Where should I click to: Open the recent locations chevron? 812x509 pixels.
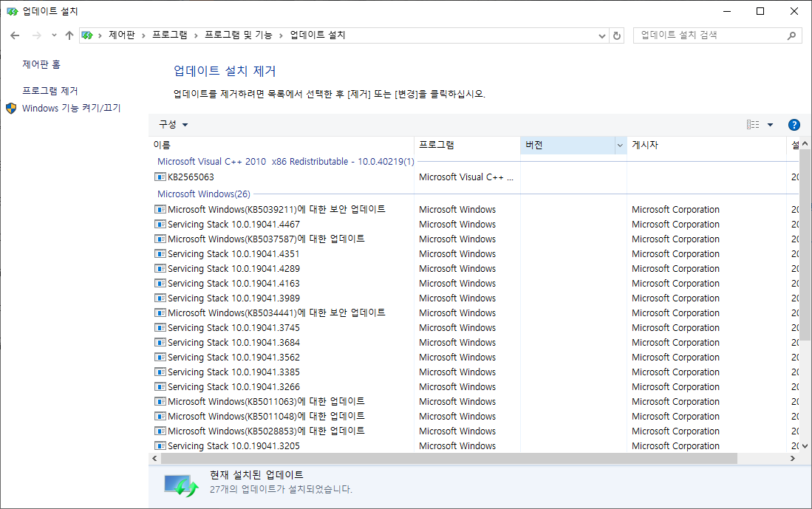pyautogui.click(x=54, y=35)
